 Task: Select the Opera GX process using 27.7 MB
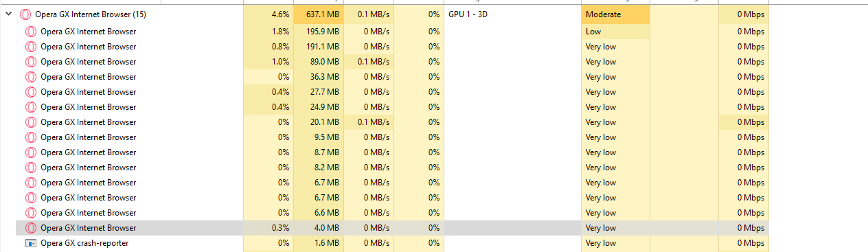[x=88, y=92]
